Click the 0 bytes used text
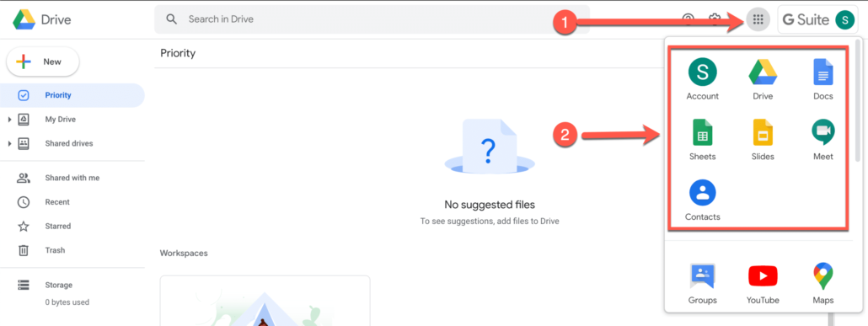Image resolution: width=868 pixels, height=326 pixels. 67,302
